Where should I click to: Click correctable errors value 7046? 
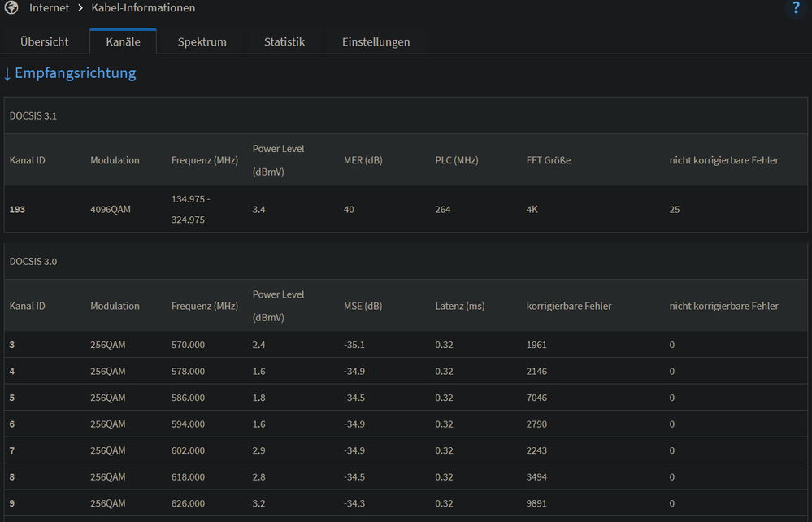pos(536,398)
